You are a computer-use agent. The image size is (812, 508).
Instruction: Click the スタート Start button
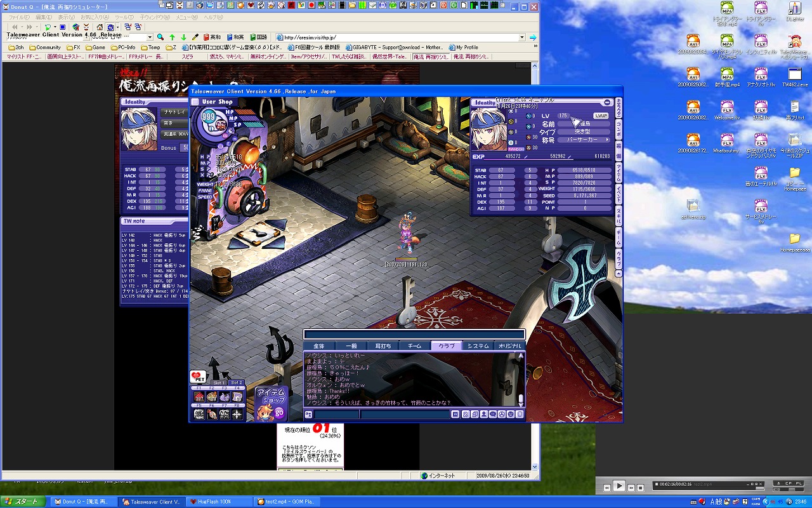coord(23,502)
